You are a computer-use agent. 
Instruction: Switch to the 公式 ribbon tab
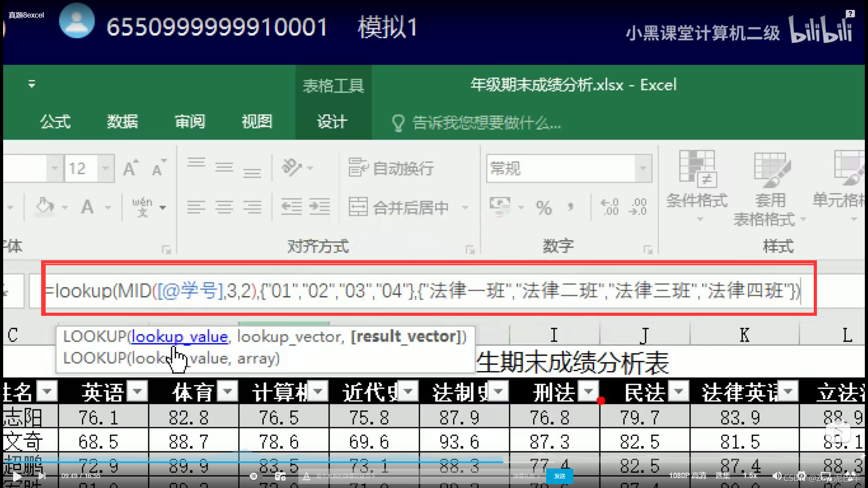[55, 122]
